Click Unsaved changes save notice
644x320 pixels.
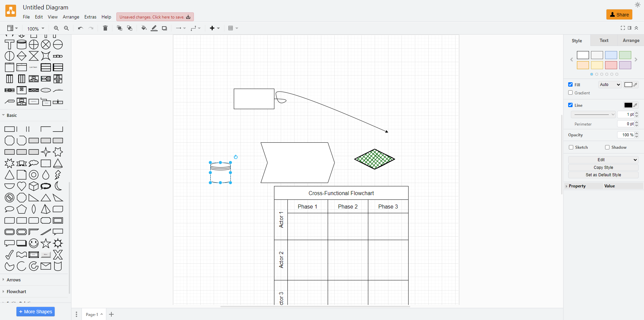[155, 17]
